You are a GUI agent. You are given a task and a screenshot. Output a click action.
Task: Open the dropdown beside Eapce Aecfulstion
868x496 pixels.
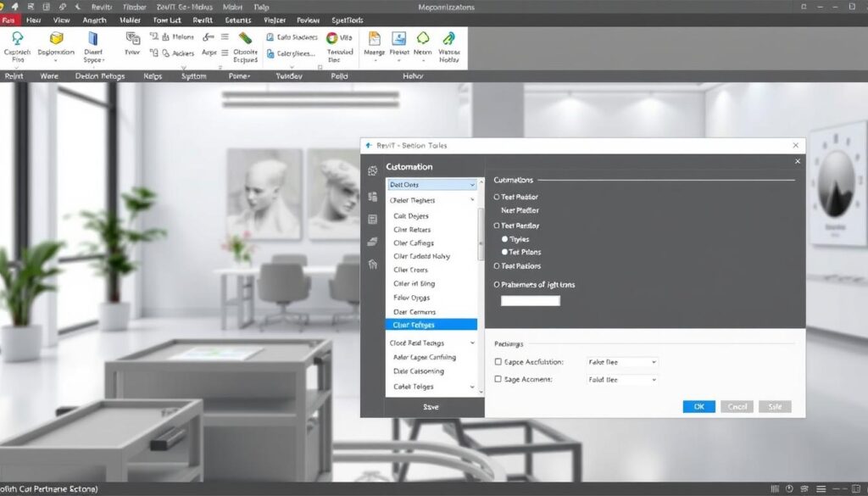point(622,362)
